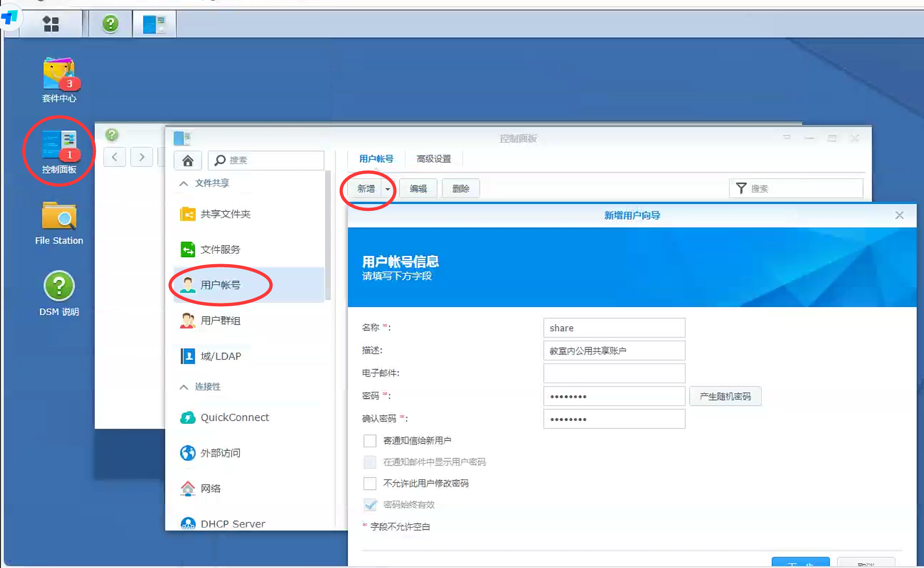Enable send notification mail to new user
The width and height of the screenshot is (924, 568).
[370, 441]
